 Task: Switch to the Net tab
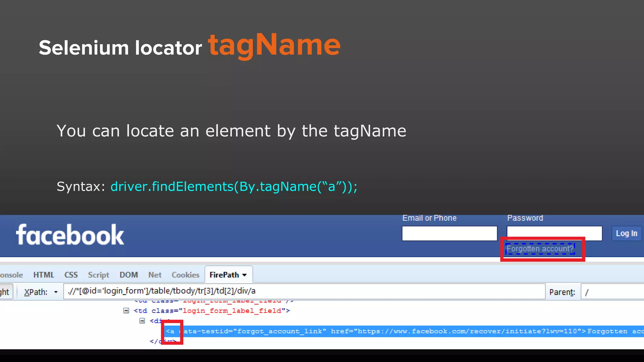155,275
